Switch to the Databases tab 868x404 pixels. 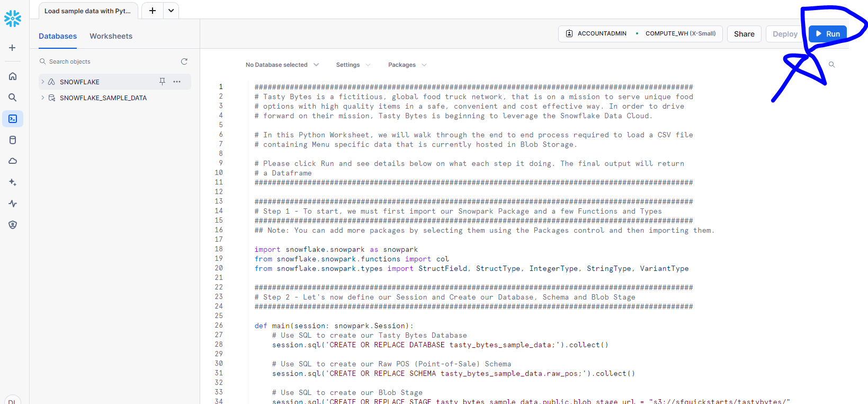click(x=58, y=36)
